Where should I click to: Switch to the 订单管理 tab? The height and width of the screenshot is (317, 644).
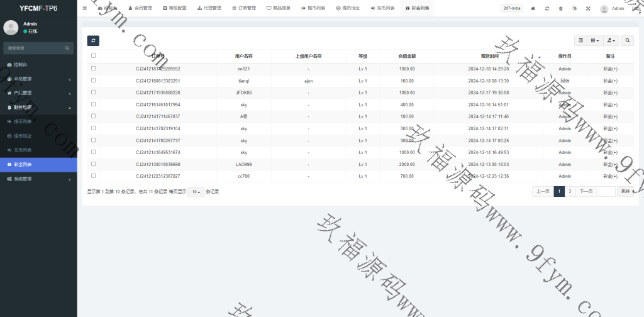click(243, 9)
